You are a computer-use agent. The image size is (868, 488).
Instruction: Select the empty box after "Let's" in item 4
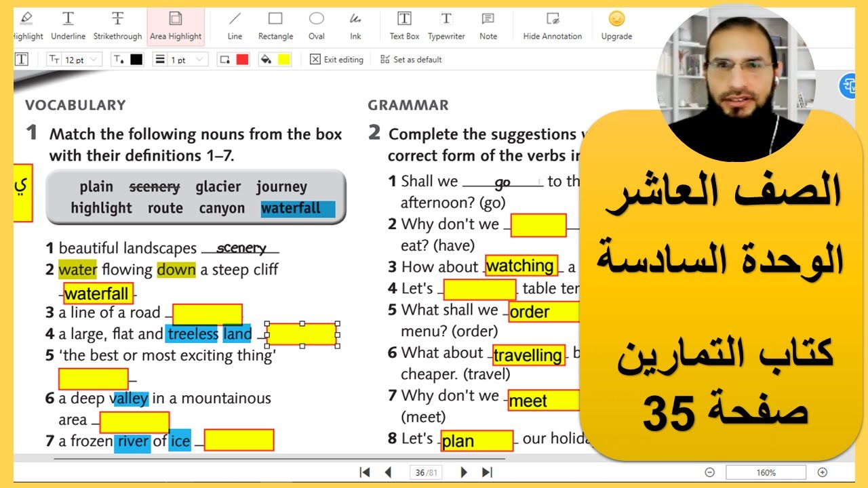(479, 289)
